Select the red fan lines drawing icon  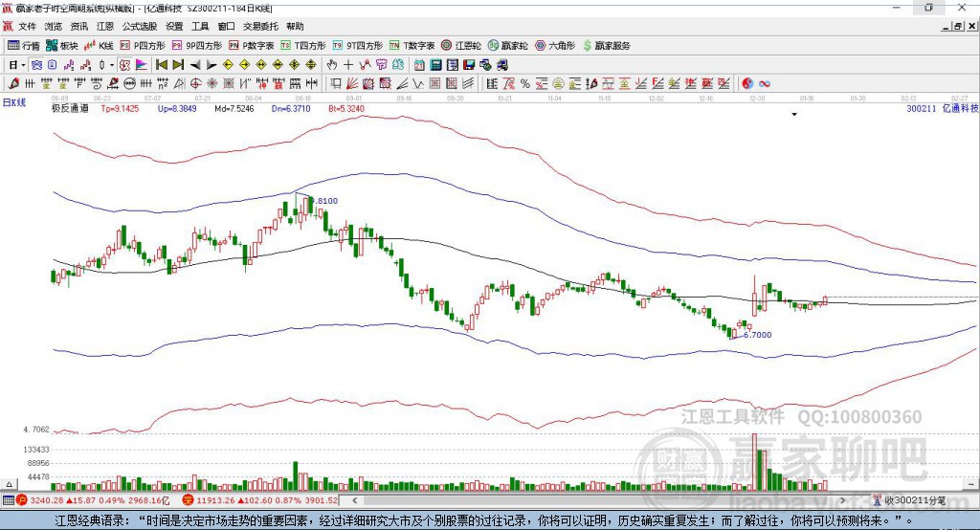tap(352, 84)
